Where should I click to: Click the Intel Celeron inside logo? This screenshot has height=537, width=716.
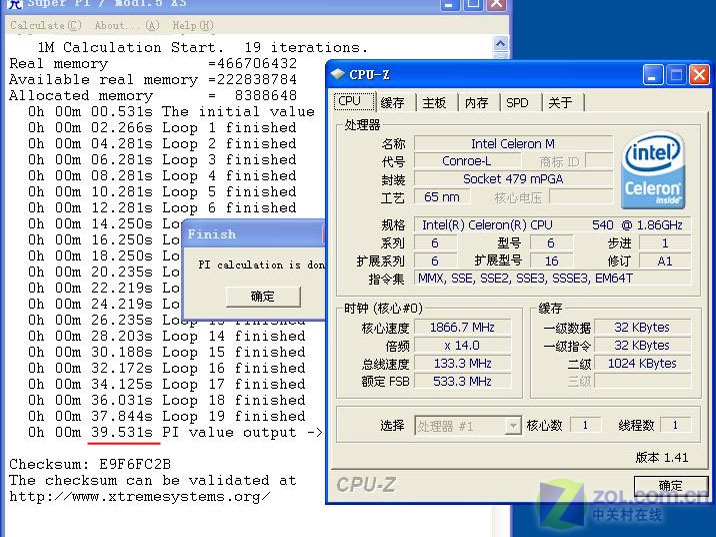(x=653, y=170)
